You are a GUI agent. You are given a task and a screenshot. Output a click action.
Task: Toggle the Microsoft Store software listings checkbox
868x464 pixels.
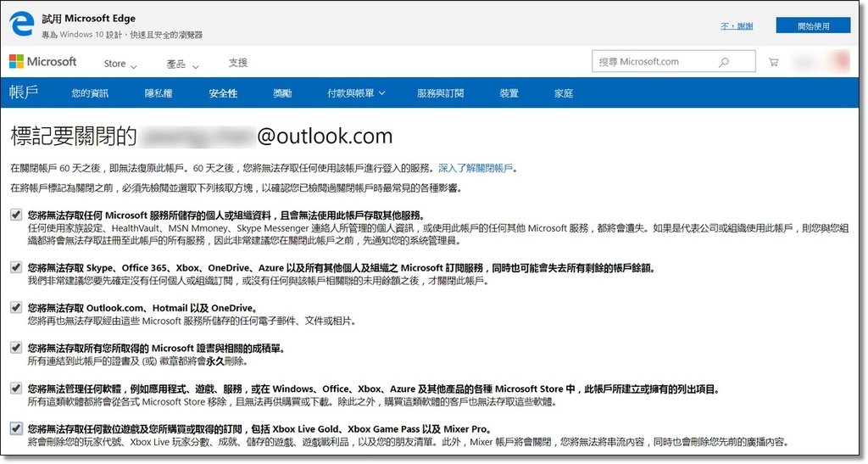[x=16, y=389]
